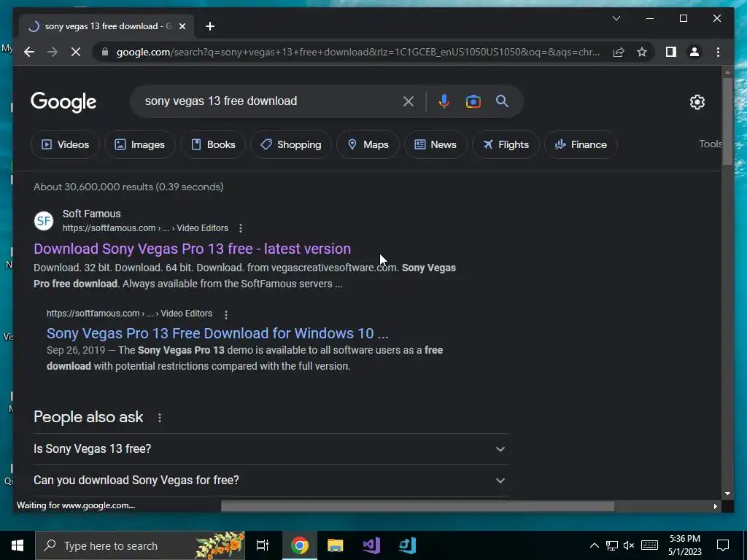The height and width of the screenshot is (560, 747).
Task: Open the teal app icon right of Visual Studio
Action: [x=407, y=545]
